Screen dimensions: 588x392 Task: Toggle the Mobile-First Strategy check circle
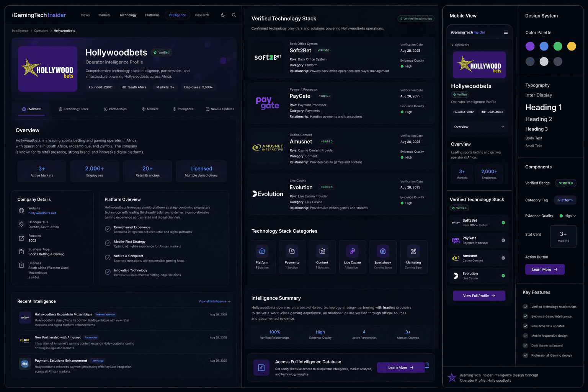108,243
